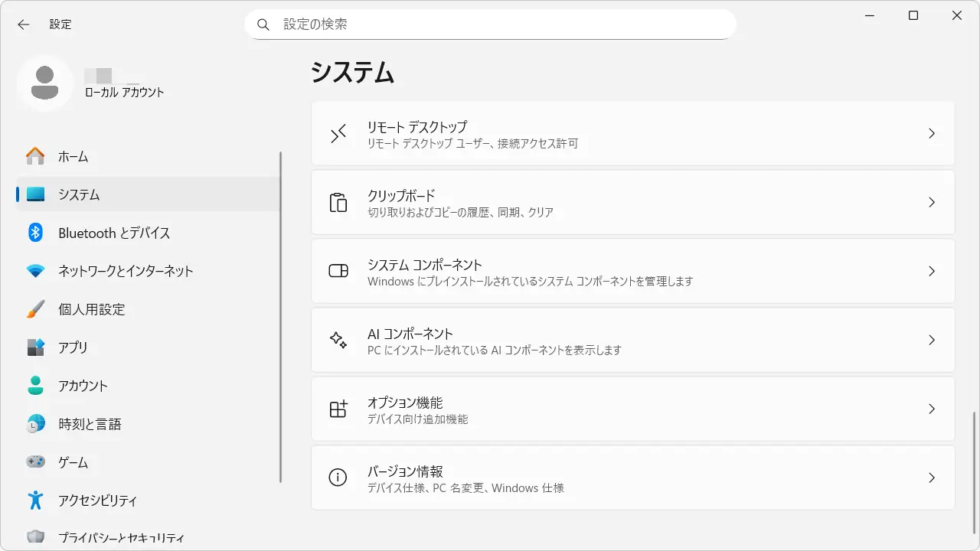Click the 設定の検索 search field

[490, 24]
